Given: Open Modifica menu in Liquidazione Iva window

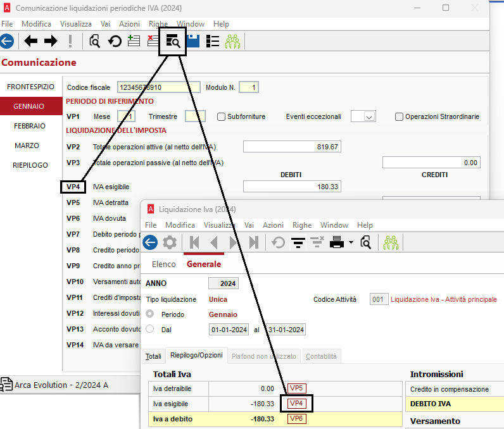Looking at the screenshot, I should click(180, 225).
